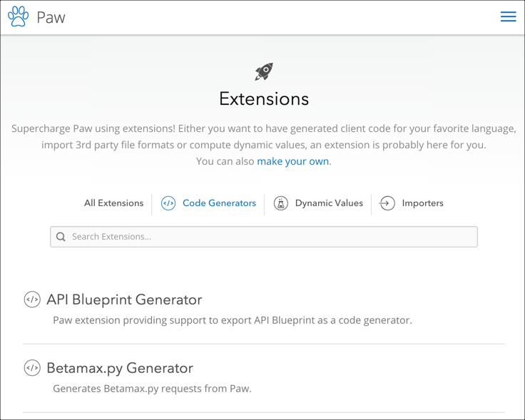Open the API Blueprint Generator title link
The width and height of the screenshot is (525, 420).
coord(124,300)
